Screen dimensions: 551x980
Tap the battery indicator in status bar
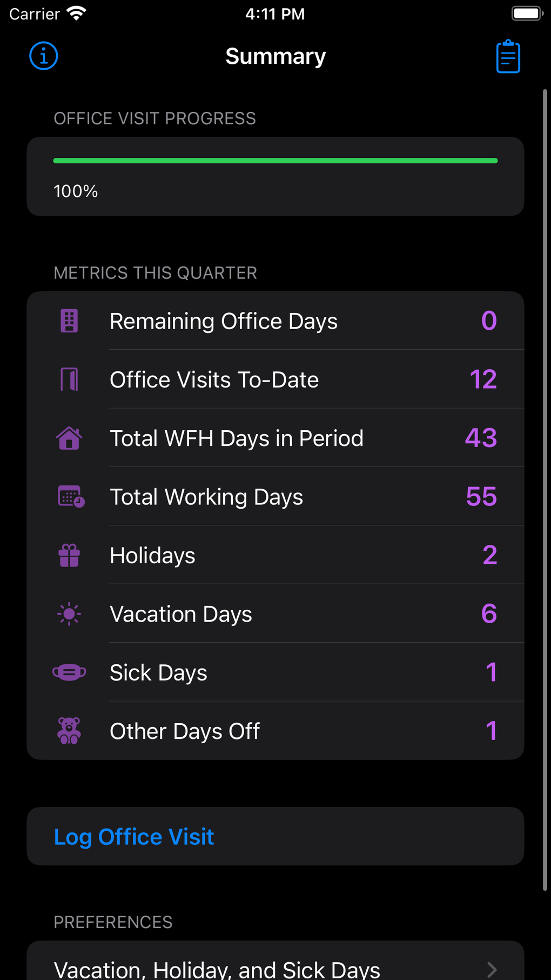tap(526, 14)
